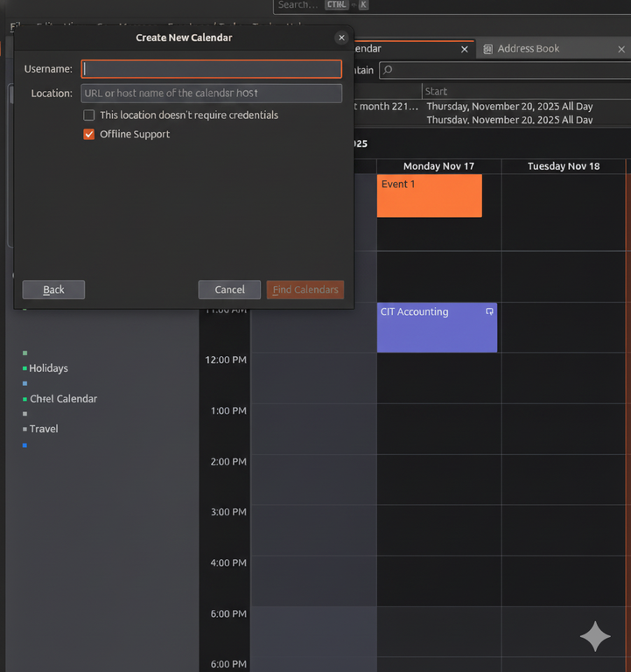Click the Find Calendars button
Viewport: 631px width, 672px height.
[x=305, y=290]
